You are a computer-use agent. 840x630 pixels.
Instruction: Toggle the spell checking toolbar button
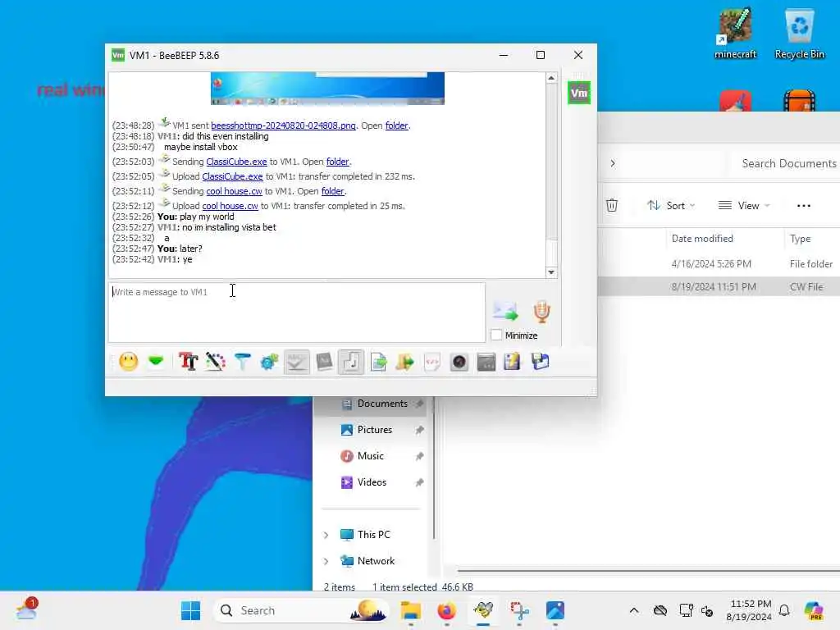[297, 363]
